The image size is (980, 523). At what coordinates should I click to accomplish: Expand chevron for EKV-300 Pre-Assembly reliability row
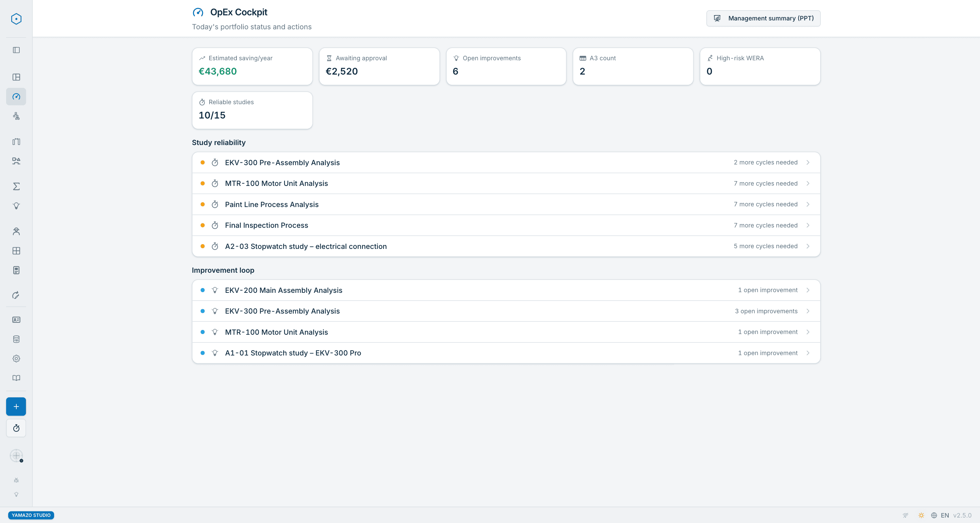[808, 162]
